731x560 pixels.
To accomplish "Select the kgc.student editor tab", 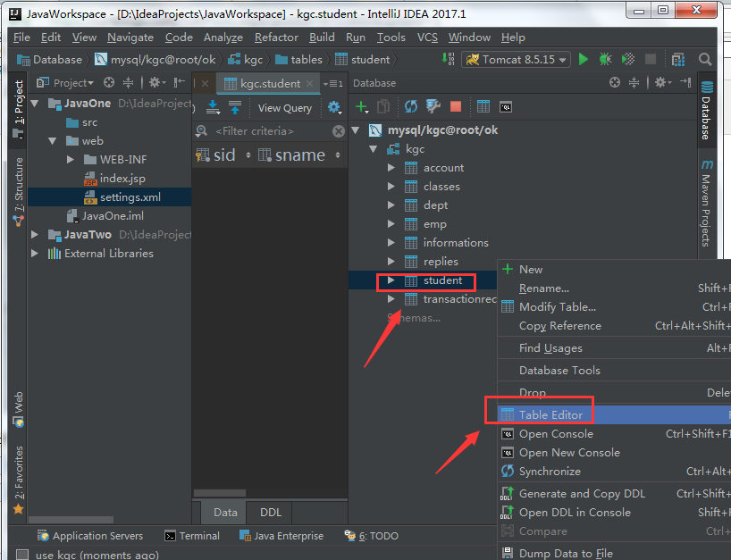I will pyautogui.click(x=268, y=84).
